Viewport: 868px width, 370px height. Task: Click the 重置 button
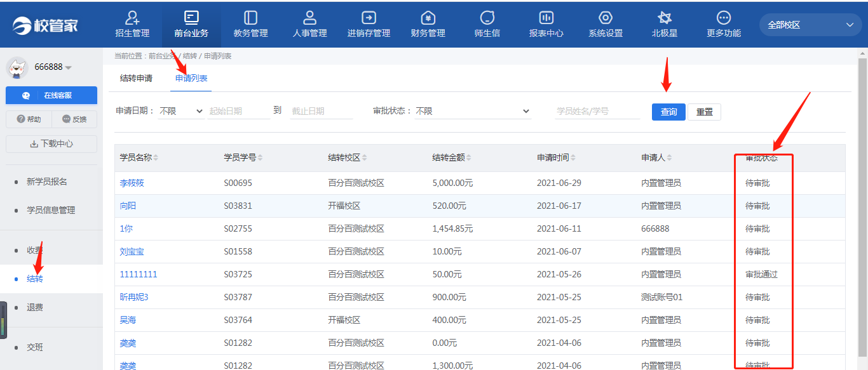(x=704, y=112)
